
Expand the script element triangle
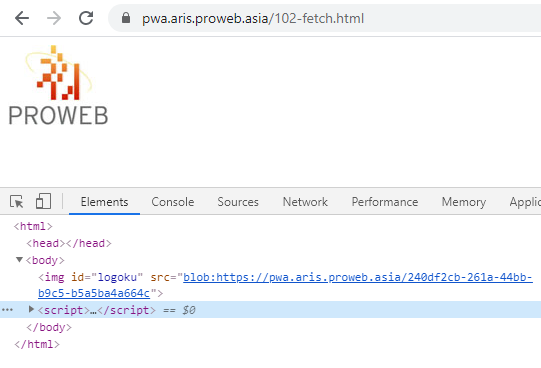[31, 309]
